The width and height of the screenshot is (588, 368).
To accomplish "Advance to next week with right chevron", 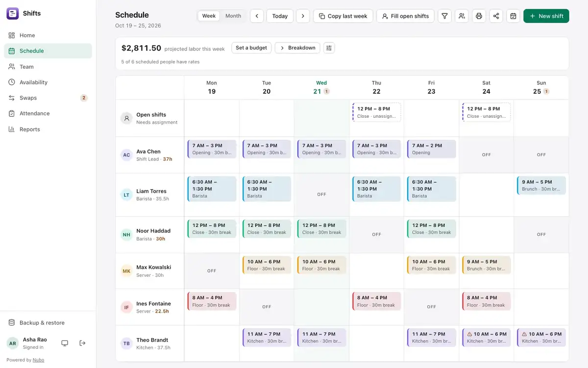I will click(303, 16).
